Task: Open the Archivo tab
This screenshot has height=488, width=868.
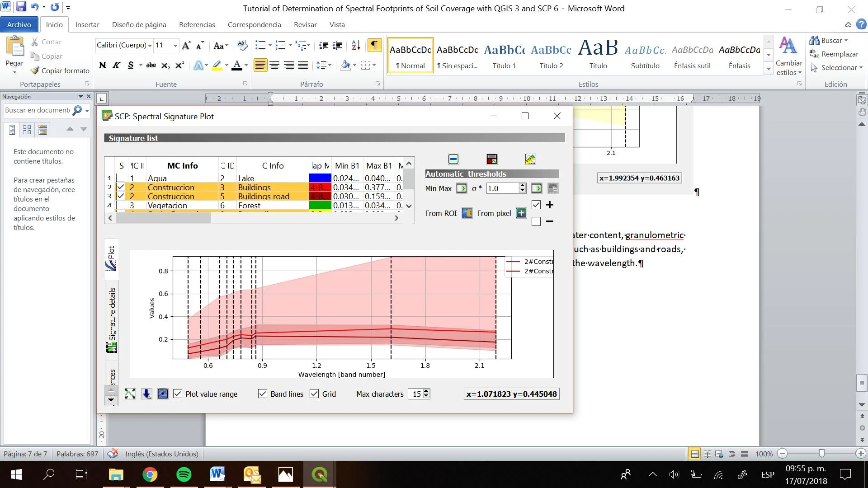Action: (x=19, y=24)
